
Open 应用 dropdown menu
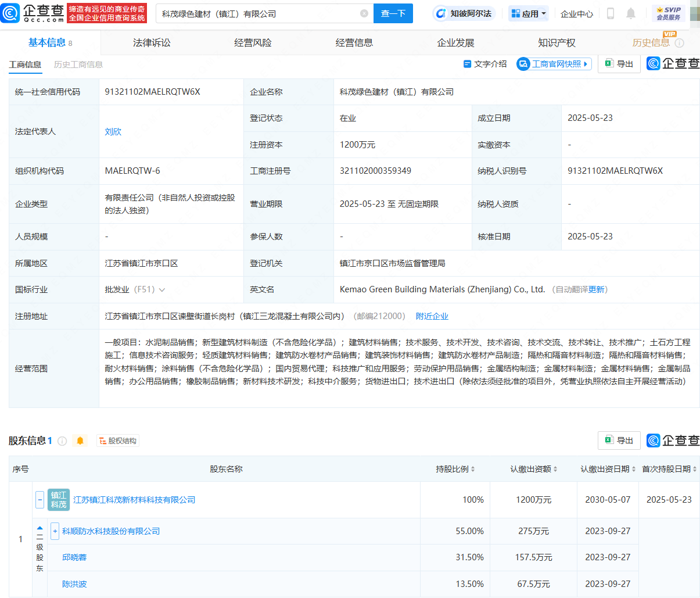click(529, 13)
